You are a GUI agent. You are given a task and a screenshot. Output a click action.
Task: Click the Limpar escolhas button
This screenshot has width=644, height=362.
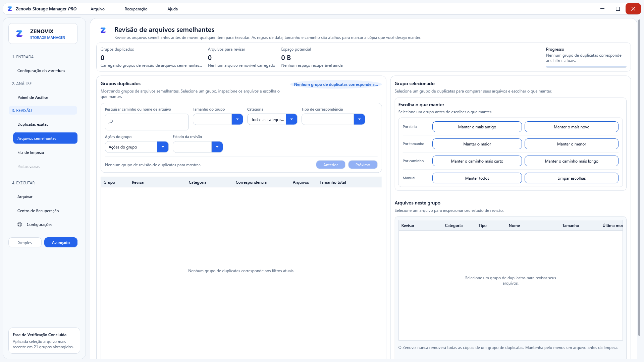click(x=571, y=178)
